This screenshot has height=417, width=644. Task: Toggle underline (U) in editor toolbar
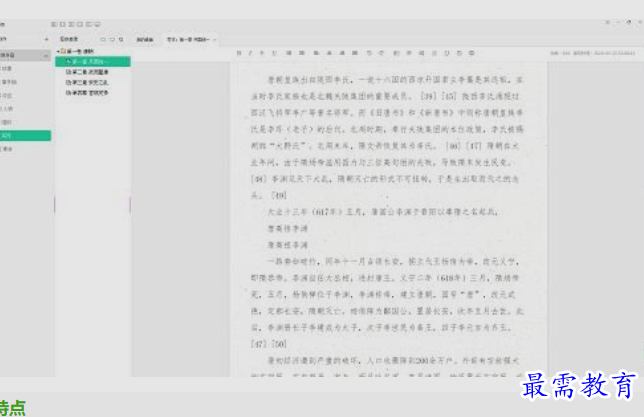(x=274, y=53)
